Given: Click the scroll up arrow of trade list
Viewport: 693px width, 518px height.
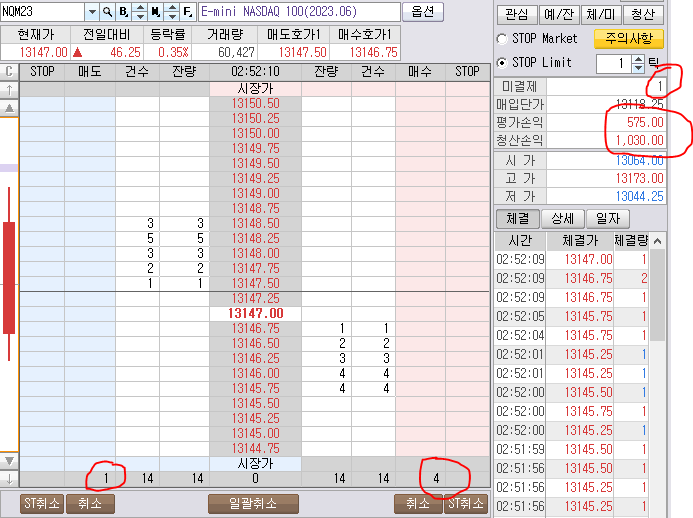Looking at the screenshot, I should (658, 241).
